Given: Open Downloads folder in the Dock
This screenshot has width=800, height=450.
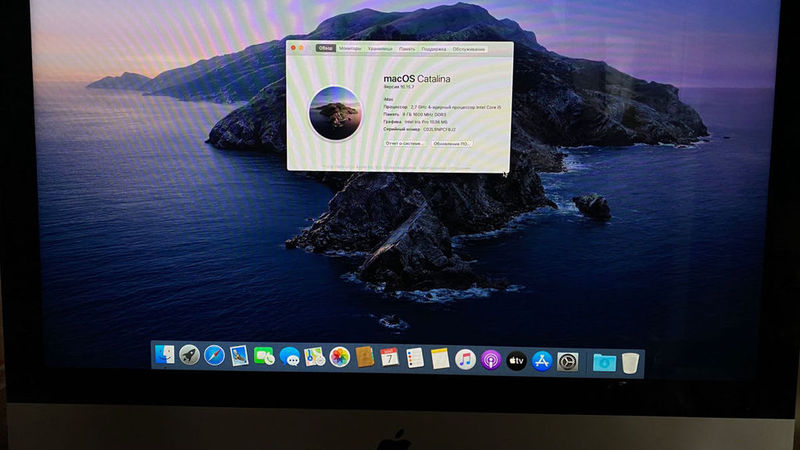Looking at the screenshot, I should [604, 363].
